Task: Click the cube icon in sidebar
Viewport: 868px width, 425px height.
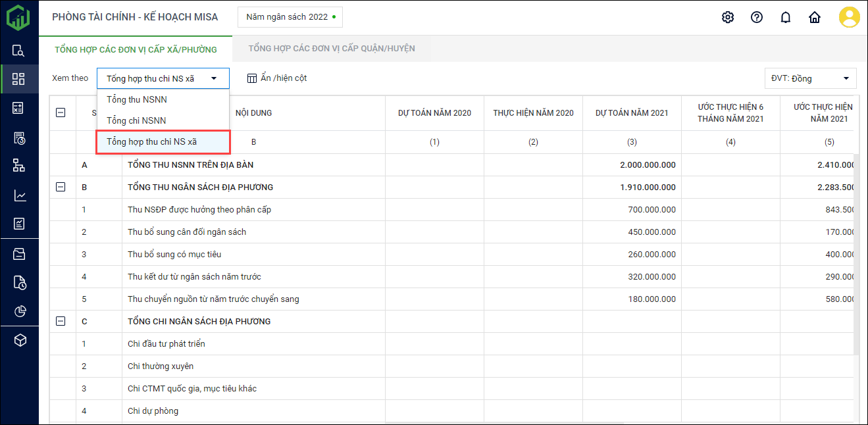Action: pos(19,340)
